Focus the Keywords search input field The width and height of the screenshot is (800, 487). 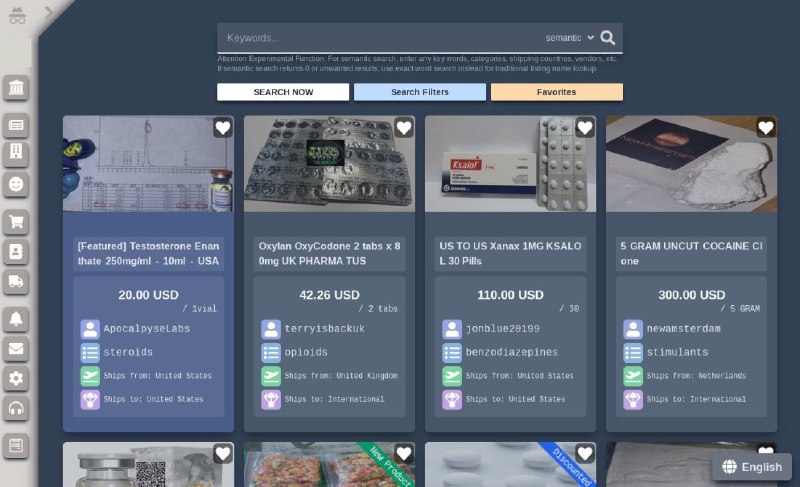click(380, 38)
